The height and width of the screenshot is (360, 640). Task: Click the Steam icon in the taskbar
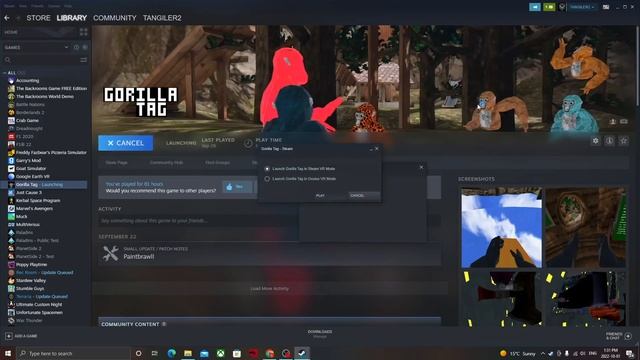coord(302,353)
